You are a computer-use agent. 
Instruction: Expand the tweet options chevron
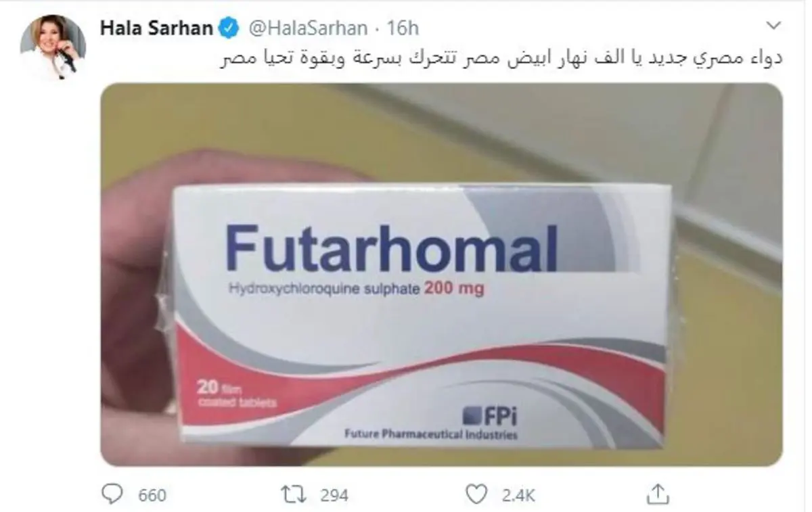(x=773, y=26)
